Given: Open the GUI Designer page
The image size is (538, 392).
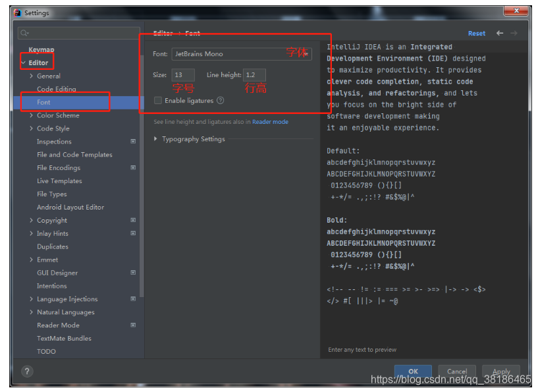Looking at the screenshot, I should [x=57, y=273].
